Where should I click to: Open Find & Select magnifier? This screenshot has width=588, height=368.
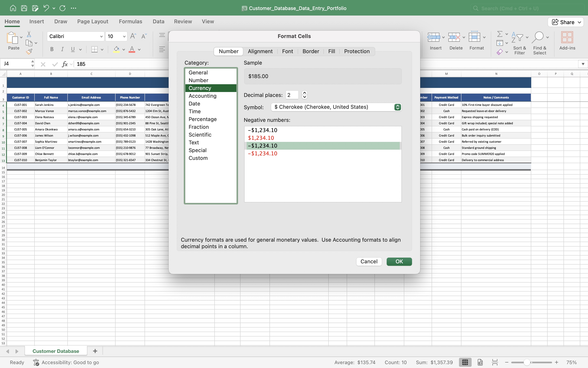tap(540, 43)
